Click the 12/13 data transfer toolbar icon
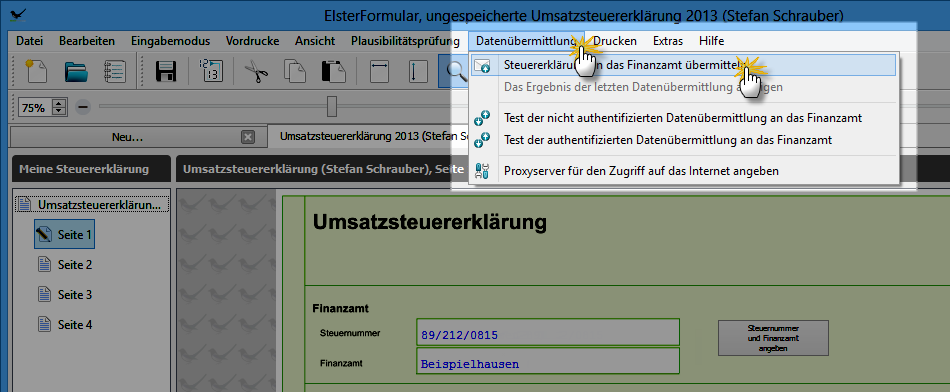The width and height of the screenshot is (950, 392). click(x=210, y=71)
